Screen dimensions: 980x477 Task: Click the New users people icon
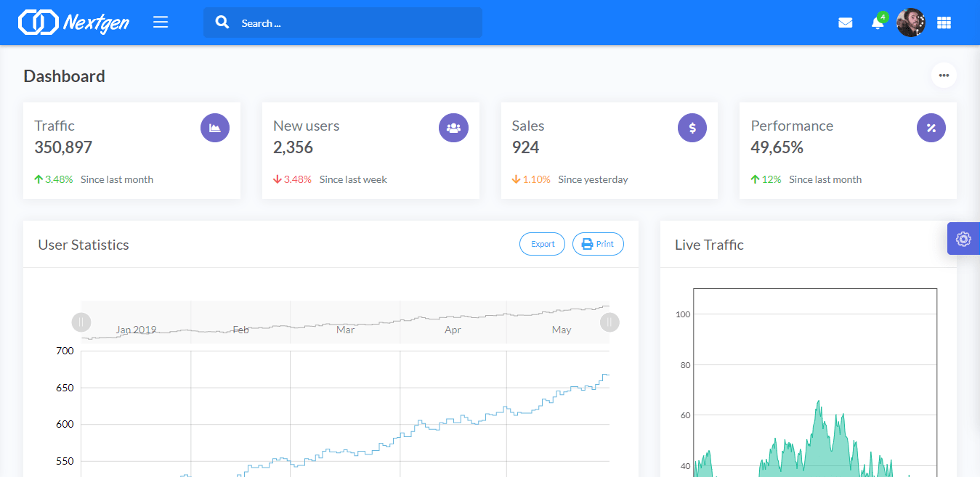pyautogui.click(x=453, y=127)
